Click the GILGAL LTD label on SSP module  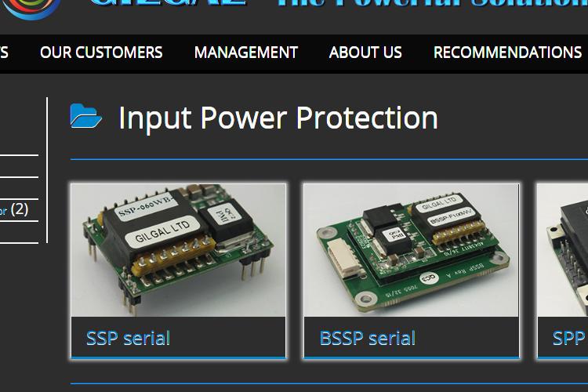tap(162, 232)
